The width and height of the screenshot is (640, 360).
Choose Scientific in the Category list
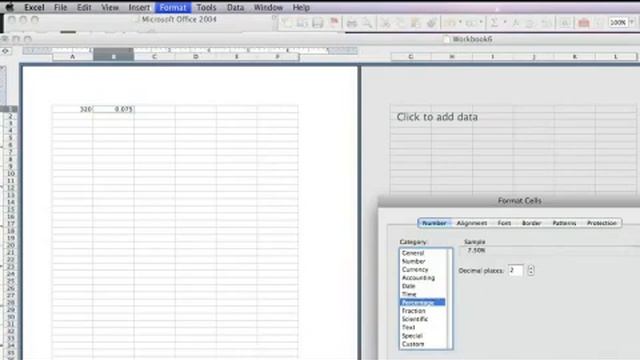[x=423, y=319]
